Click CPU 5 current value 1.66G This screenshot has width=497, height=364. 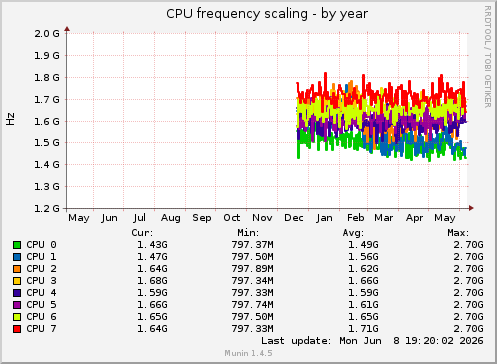click(x=152, y=305)
